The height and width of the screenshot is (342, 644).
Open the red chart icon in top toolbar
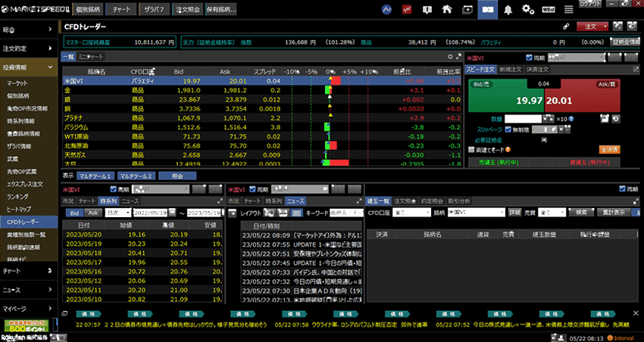click(x=407, y=9)
